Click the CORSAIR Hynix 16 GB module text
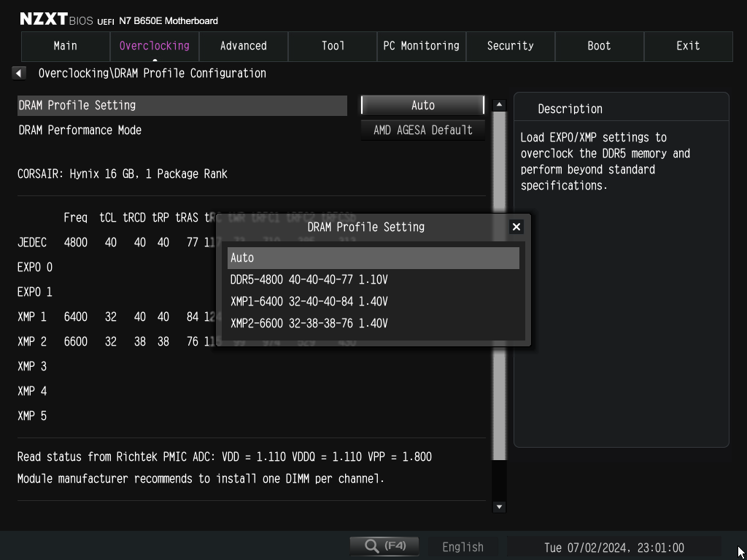 [123, 174]
